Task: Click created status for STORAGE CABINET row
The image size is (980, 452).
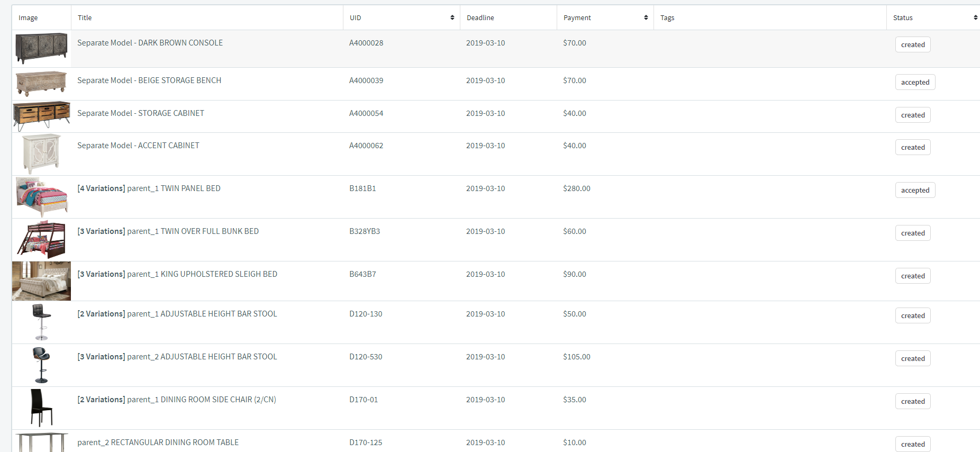Action: [x=912, y=115]
